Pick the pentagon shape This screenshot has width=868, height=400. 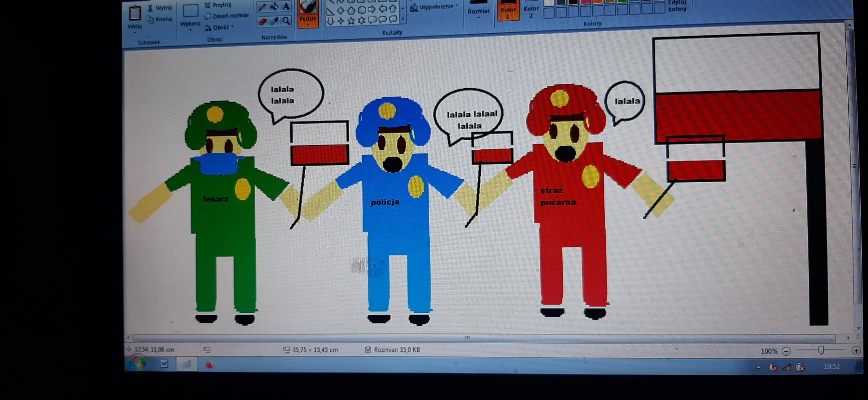coord(351,10)
